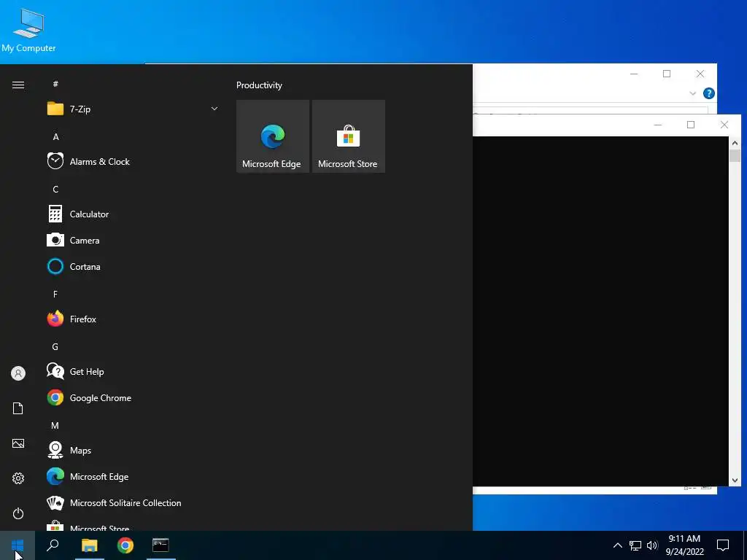
Task: Click scroll up arrow in console window
Action: coord(735,143)
